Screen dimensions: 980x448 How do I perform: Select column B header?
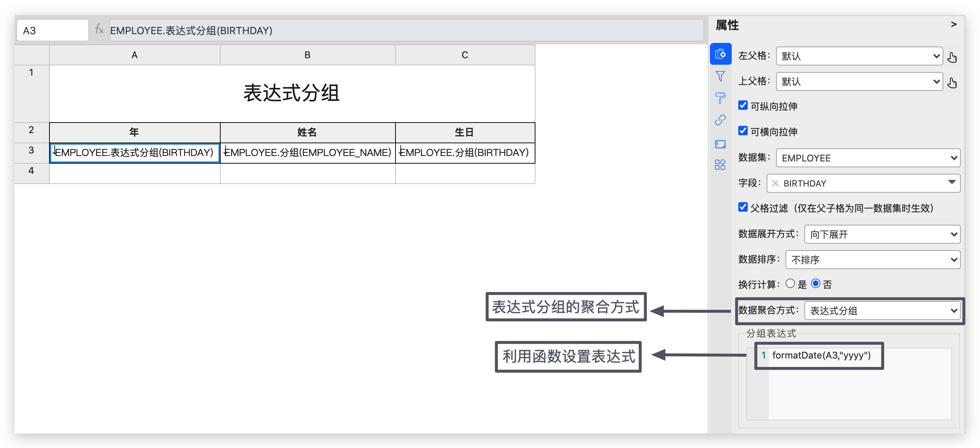[x=308, y=55]
